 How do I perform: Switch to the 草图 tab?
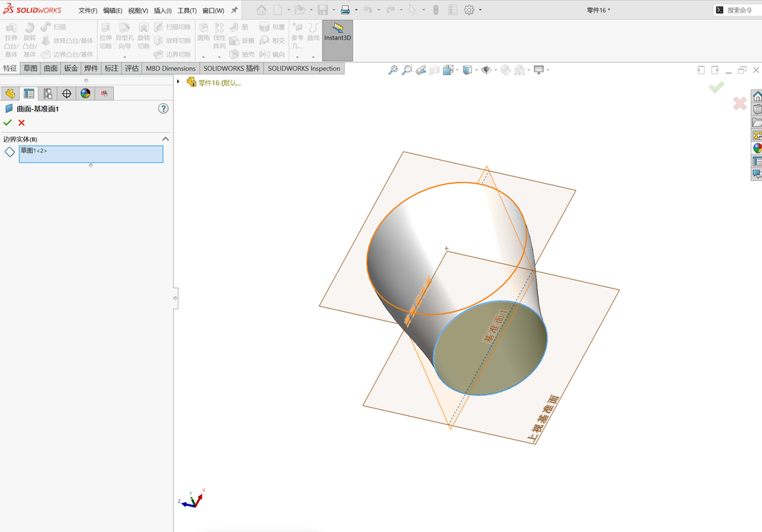(30, 68)
